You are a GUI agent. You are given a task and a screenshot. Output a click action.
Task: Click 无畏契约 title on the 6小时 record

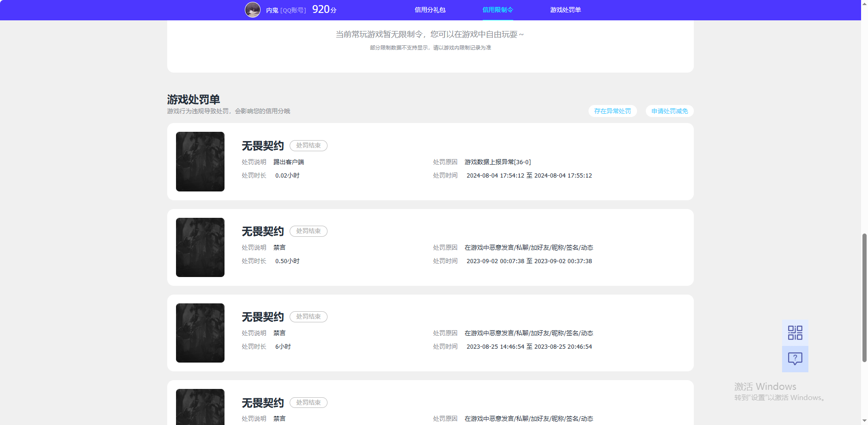(263, 317)
